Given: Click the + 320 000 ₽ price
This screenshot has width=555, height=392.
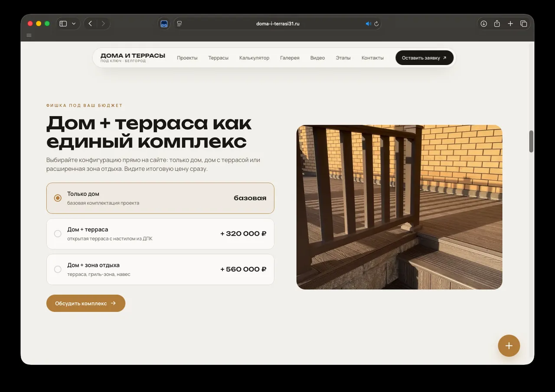Looking at the screenshot, I should tap(243, 234).
